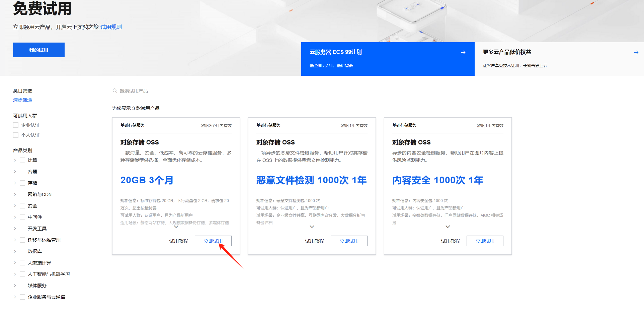The width and height of the screenshot is (644, 309).
Task: Expand the 大数据计算 category arrow
Action: click(x=15, y=263)
